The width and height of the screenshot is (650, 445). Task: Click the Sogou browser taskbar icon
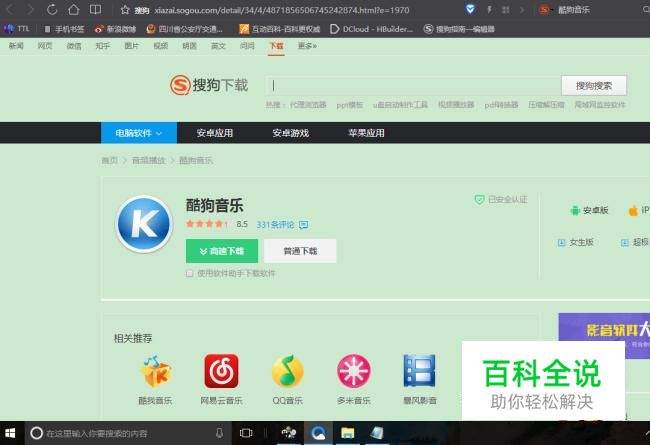[x=318, y=433]
